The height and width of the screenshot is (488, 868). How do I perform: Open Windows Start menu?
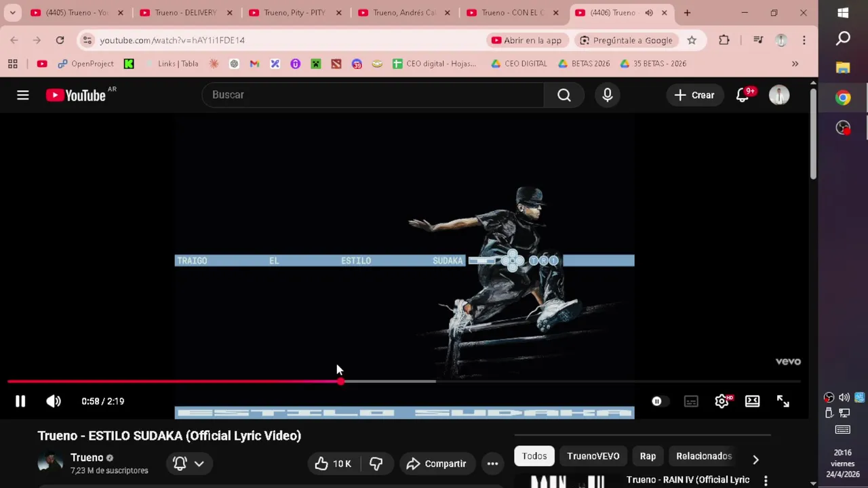coord(843,13)
